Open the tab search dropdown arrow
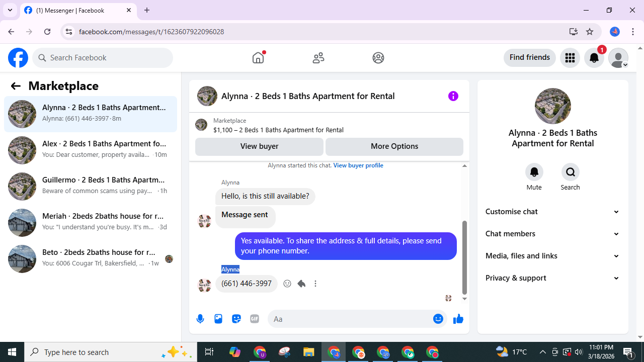The image size is (644, 362). click(x=10, y=10)
